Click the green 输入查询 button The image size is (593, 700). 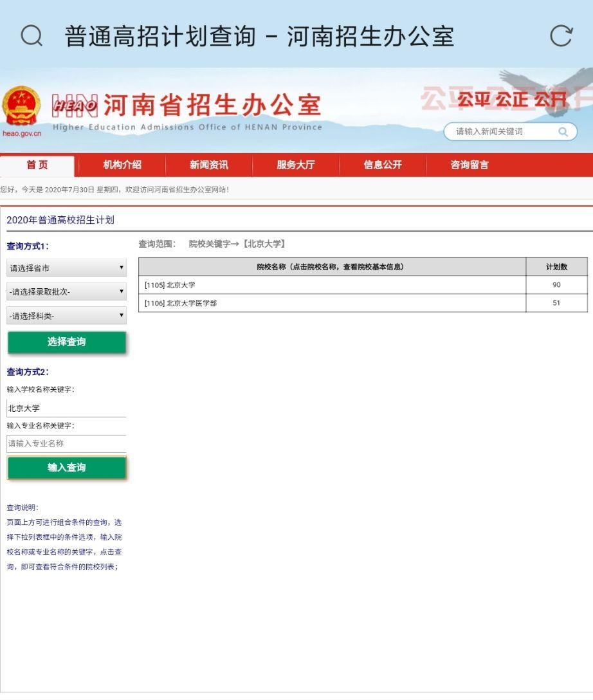coord(66,467)
